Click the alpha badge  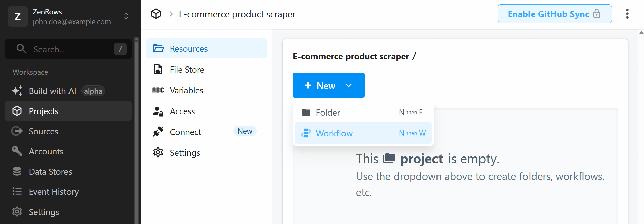tap(93, 91)
